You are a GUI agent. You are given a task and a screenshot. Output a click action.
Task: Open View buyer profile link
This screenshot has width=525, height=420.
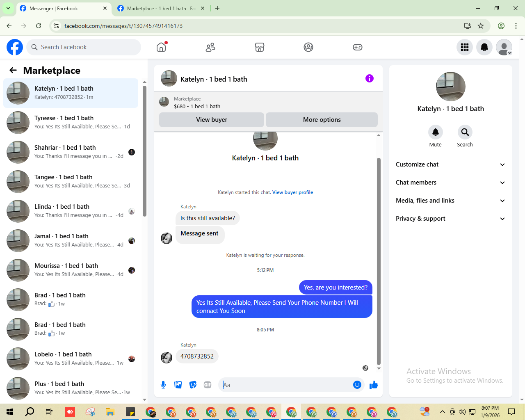click(292, 192)
